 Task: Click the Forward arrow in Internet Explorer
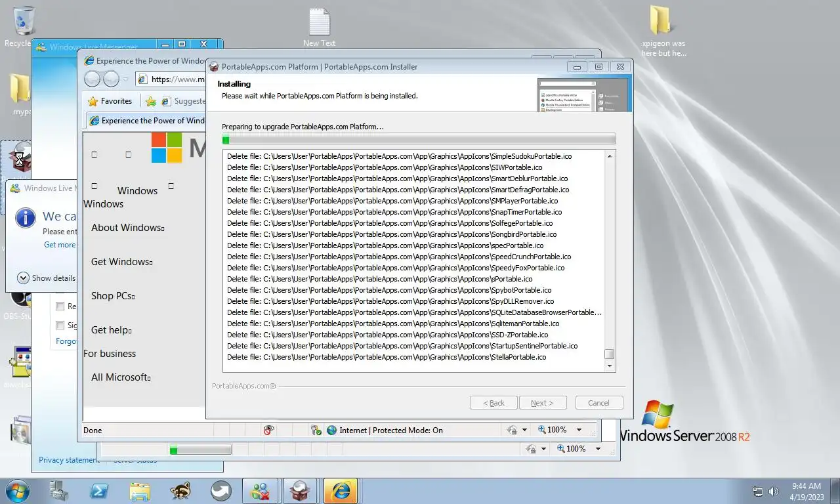coord(111,79)
